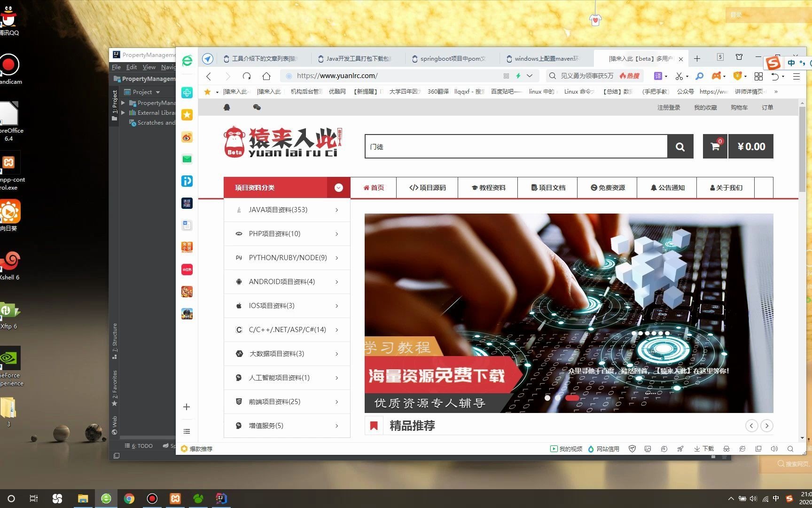Select the active red carousel indicator dot
Image resolution: width=812 pixels, height=508 pixels.
[572, 397]
